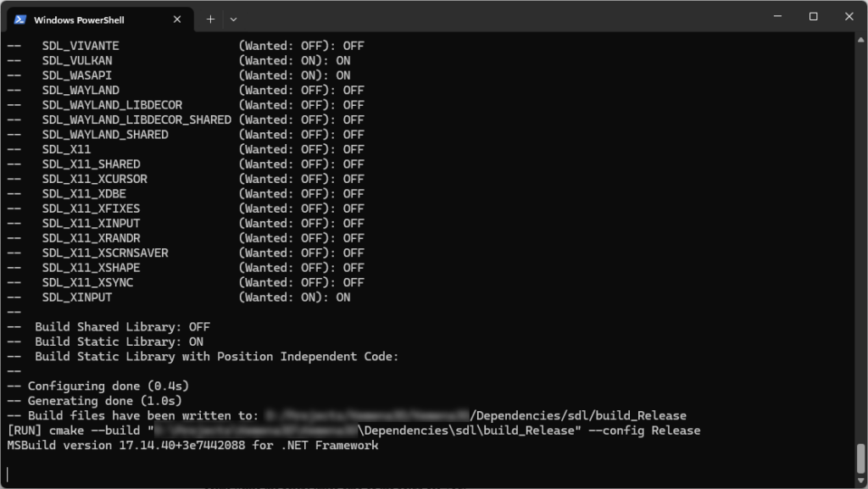Maximize the terminal window
Image resolution: width=868 pixels, height=489 pixels.
(x=813, y=16)
